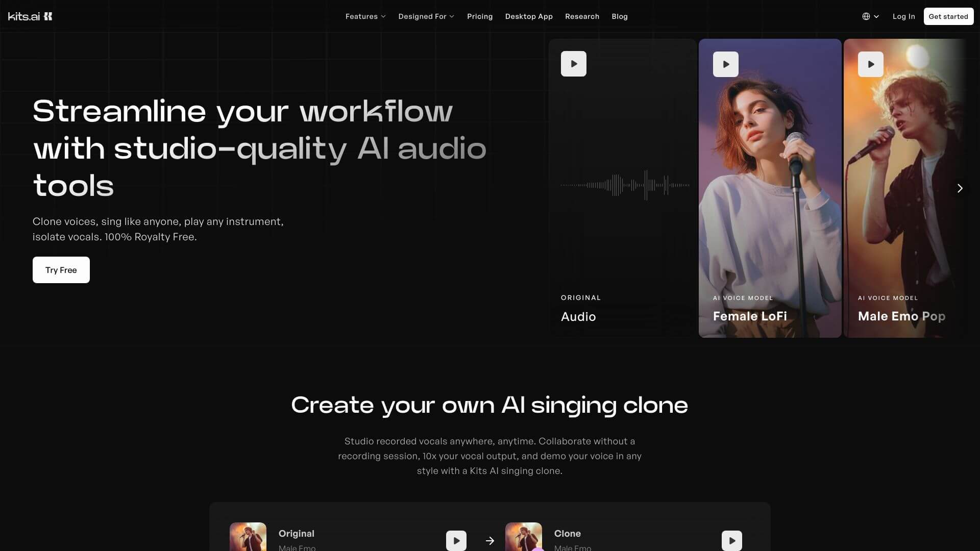Image resolution: width=980 pixels, height=551 pixels.
Task: Advance the voice model carousel with right chevron
Action: coord(960,188)
